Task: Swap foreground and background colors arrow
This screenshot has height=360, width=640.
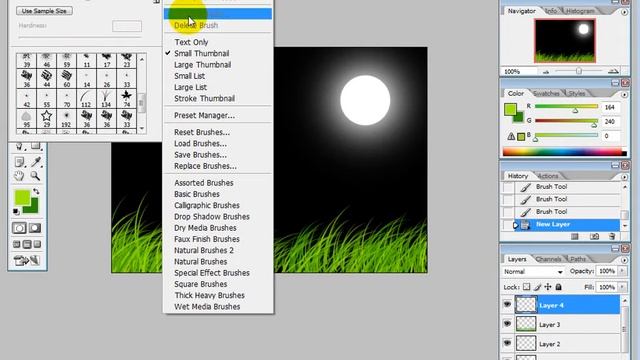Action: [36, 191]
